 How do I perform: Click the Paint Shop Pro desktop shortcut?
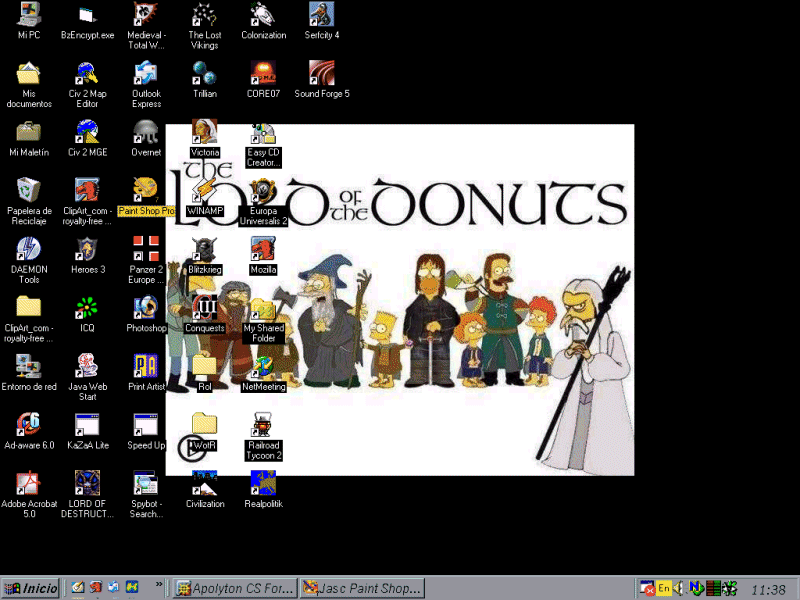click(x=146, y=190)
